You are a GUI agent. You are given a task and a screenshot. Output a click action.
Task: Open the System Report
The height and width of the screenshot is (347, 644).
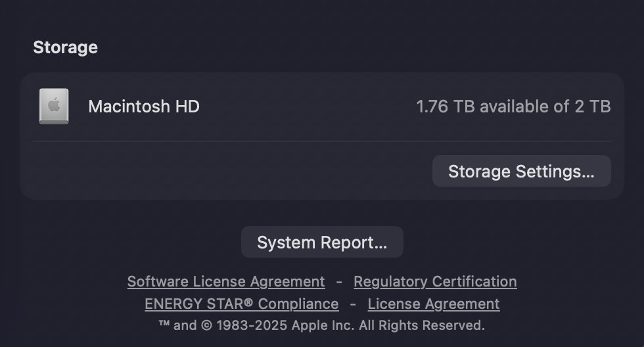[322, 242]
